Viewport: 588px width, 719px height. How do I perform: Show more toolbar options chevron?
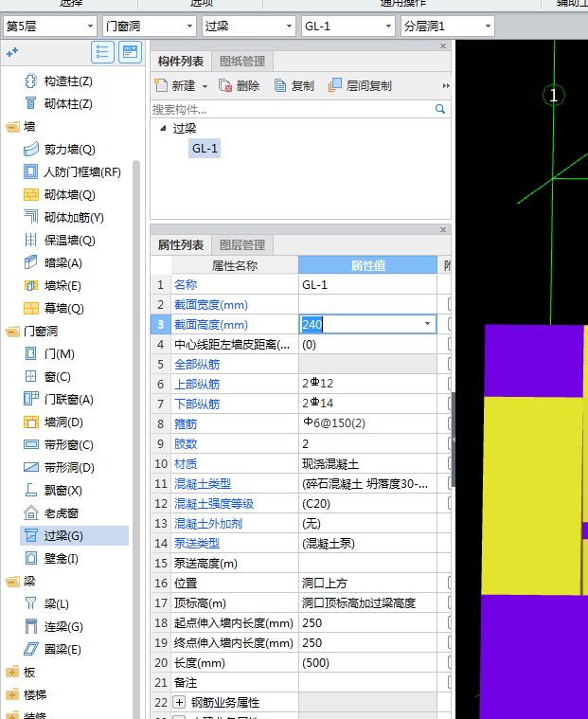445,86
